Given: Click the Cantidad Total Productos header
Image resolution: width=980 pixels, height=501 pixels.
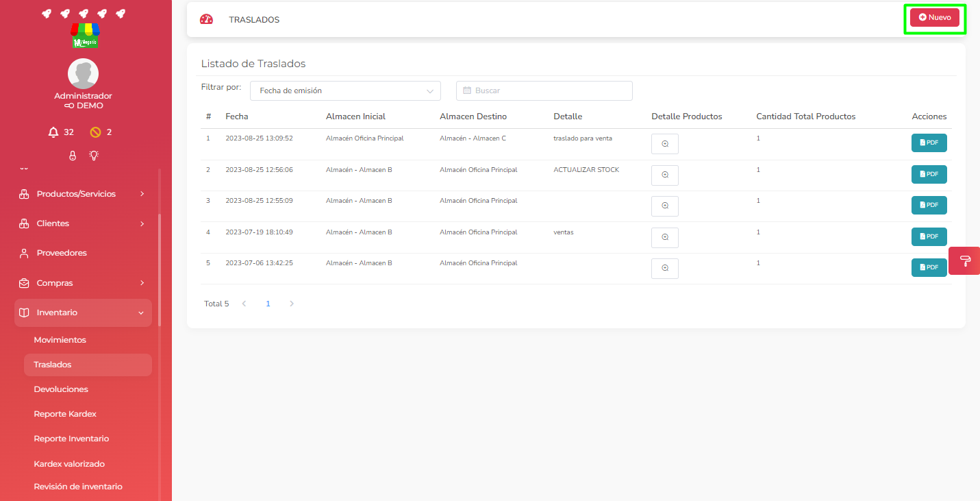Looking at the screenshot, I should point(806,117).
